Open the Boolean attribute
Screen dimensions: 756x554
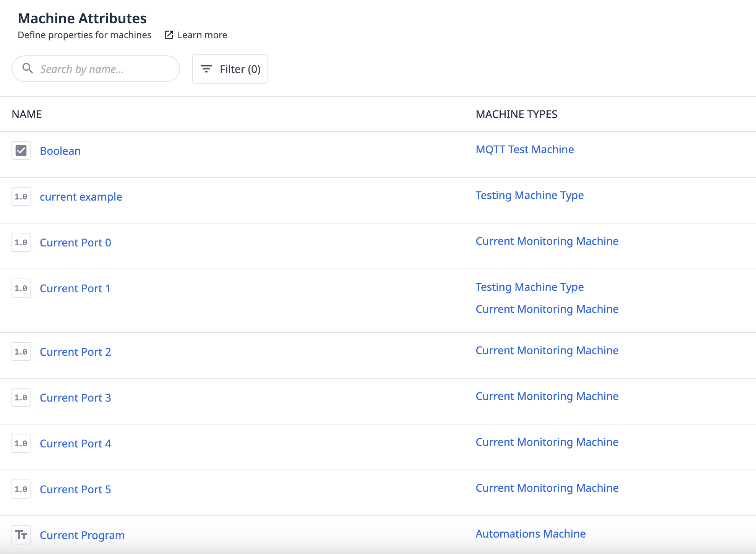click(60, 151)
